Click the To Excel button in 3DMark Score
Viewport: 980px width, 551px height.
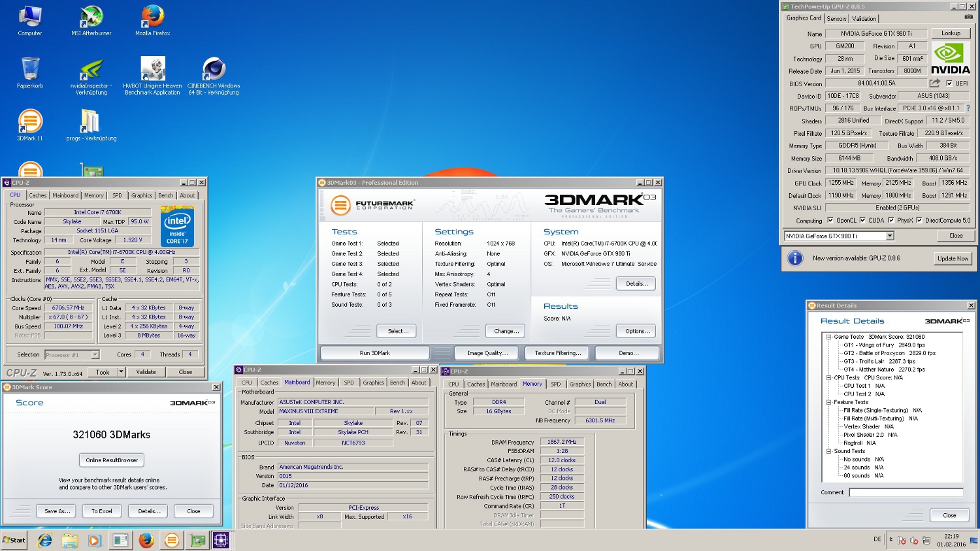(x=102, y=511)
